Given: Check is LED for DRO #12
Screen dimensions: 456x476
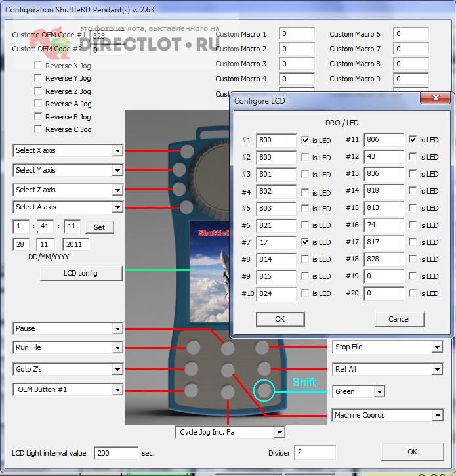Looking at the screenshot, I should pos(413,157).
